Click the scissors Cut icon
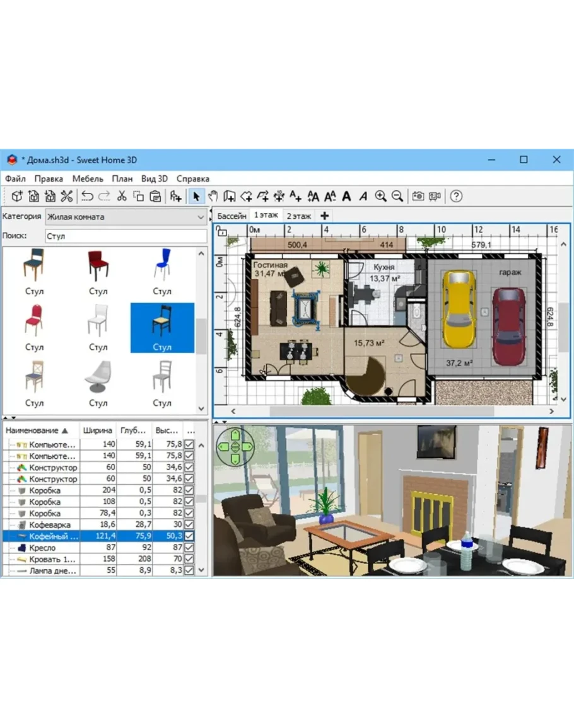Screen dimensions: 574x728 tap(122, 196)
